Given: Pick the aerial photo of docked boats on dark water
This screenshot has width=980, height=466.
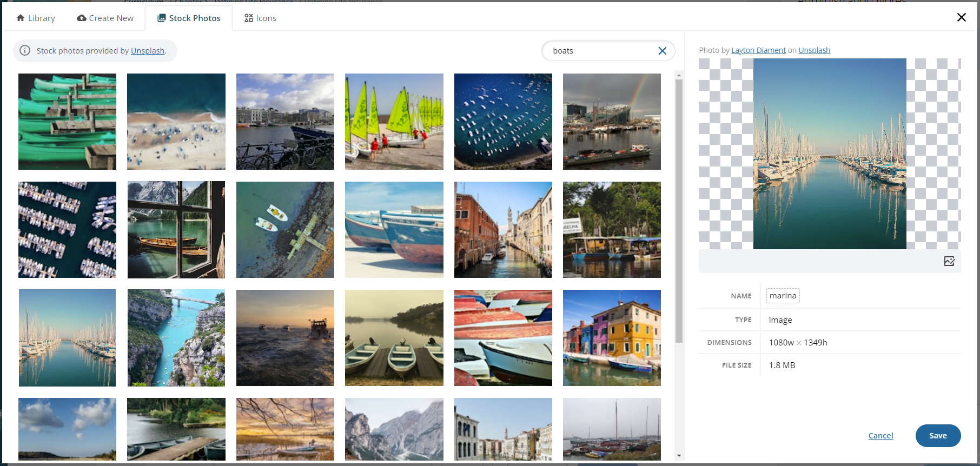Looking at the screenshot, I should coord(67,230).
